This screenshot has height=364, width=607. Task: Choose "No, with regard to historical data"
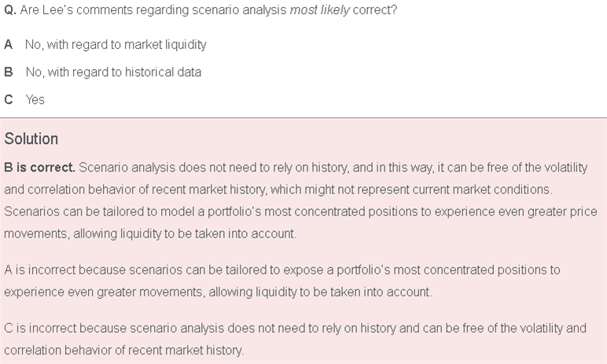[x=113, y=72]
